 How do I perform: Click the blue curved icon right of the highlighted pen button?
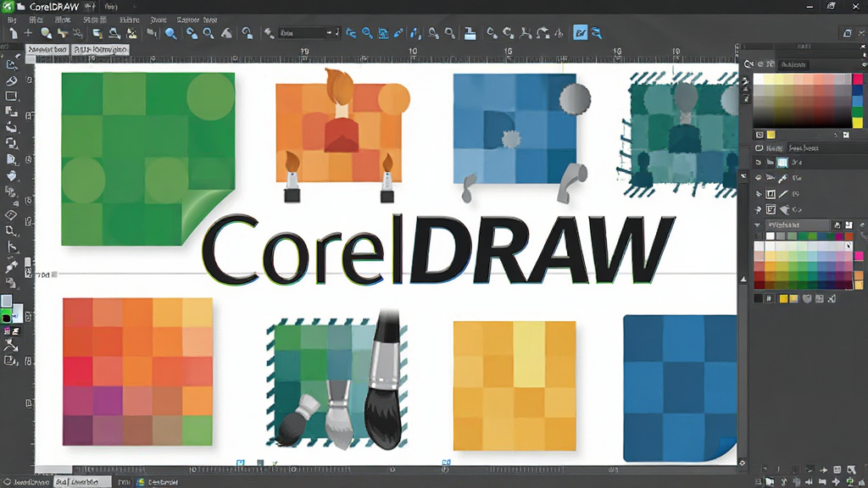coord(597,33)
